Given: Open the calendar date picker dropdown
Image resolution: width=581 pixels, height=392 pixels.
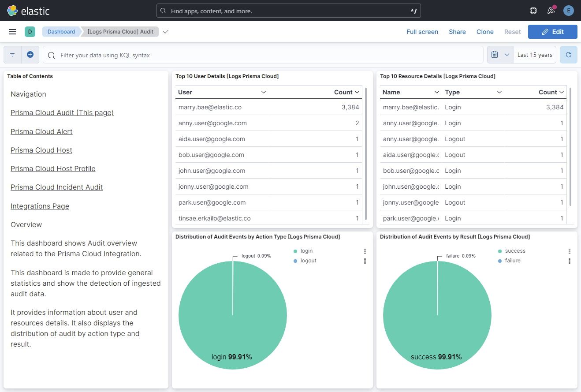Looking at the screenshot, I should [x=500, y=54].
